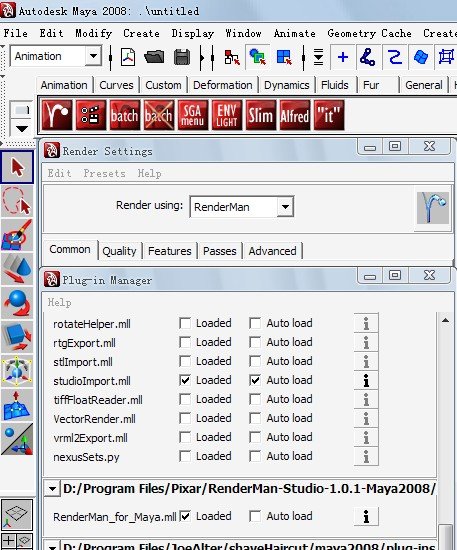Toggle the deformations selection mask icon

pos(446,57)
